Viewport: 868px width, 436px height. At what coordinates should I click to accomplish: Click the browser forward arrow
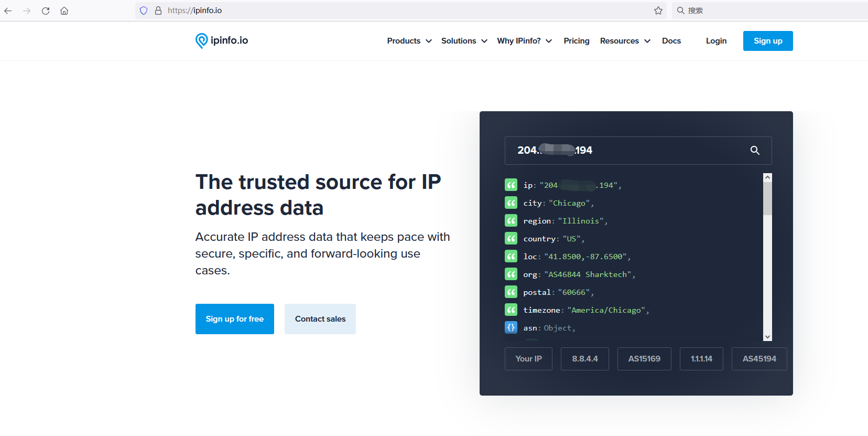click(27, 10)
